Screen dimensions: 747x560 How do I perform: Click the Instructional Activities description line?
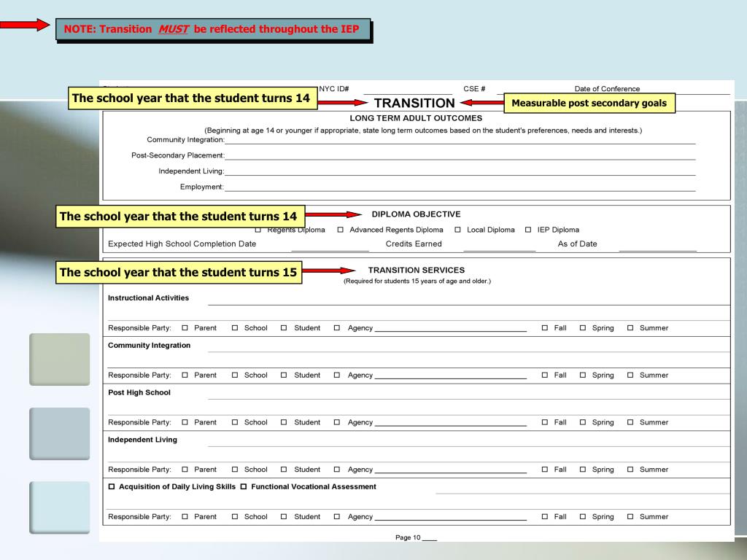click(469, 300)
